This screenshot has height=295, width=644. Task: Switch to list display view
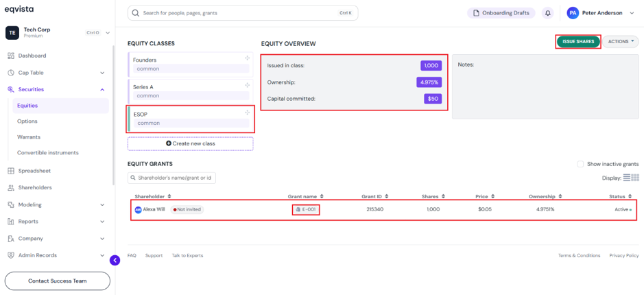[x=627, y=178]
